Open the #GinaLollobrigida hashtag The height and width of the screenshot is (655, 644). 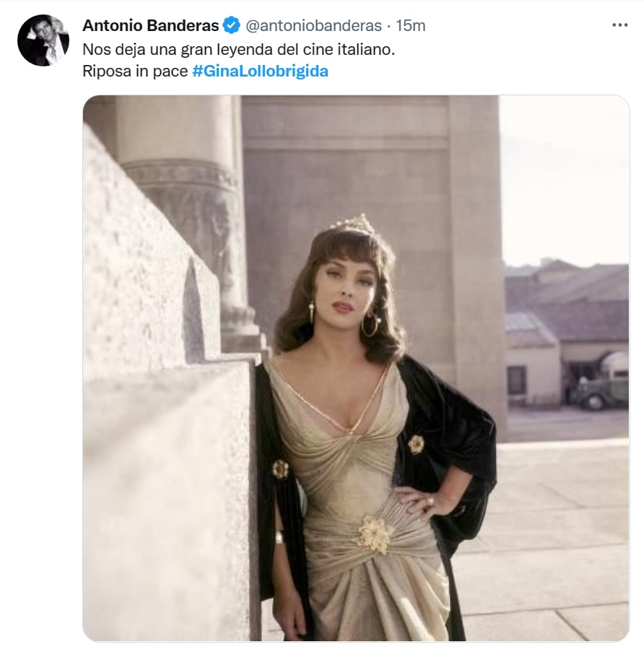click(260, 71)
